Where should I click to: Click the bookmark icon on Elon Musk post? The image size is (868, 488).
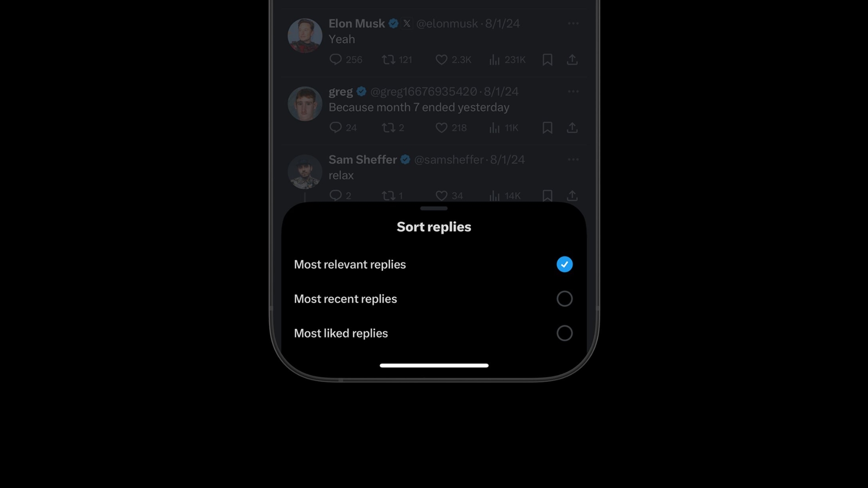(x=547, y=59)
